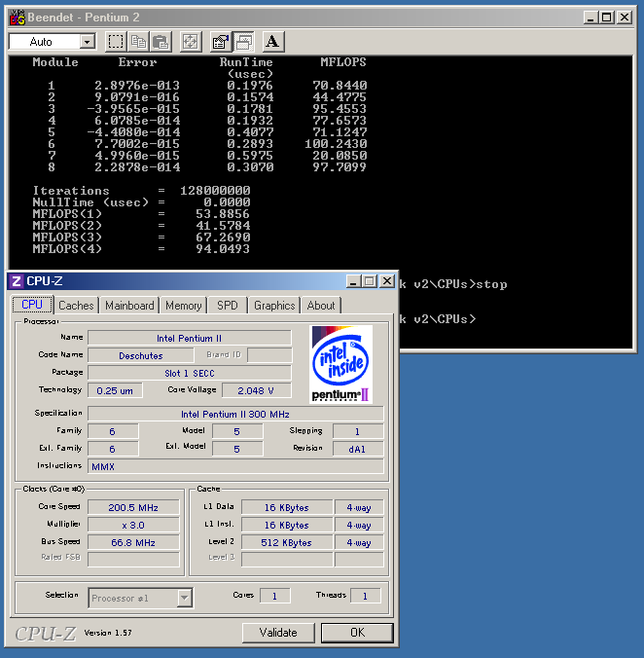Open the Memory tab

coord(183,305)
